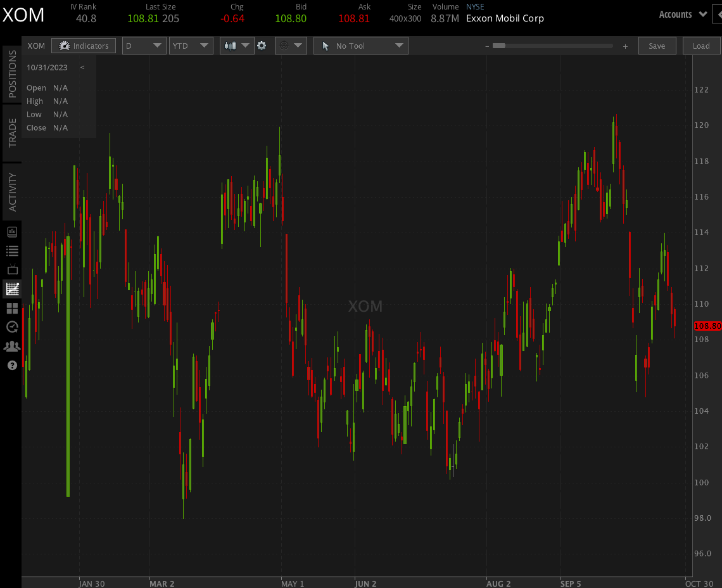Load a saved chart with Load button
This screenshot has height=588, width=722.
tap(701, 46)
